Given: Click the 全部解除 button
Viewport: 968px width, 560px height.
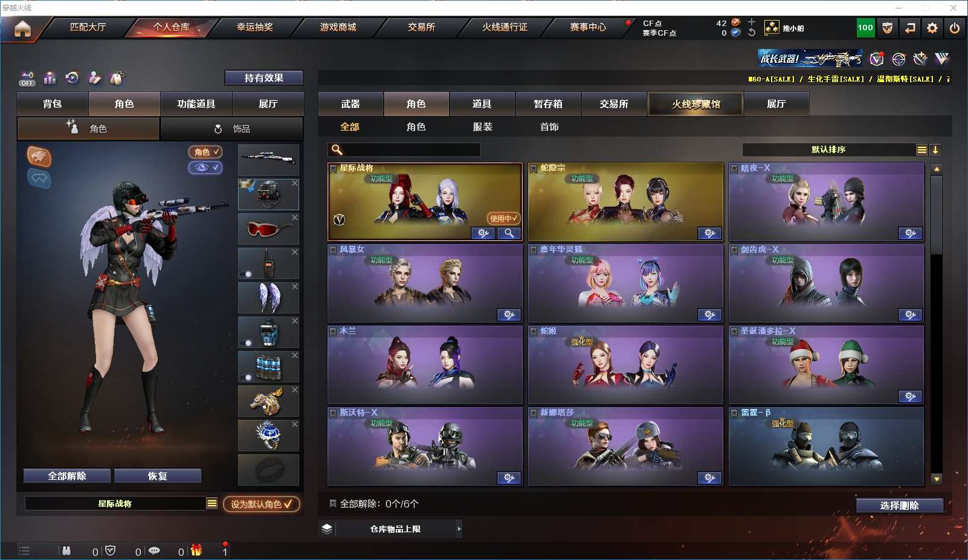Looking at the screenshot, I should pos(67,476).
